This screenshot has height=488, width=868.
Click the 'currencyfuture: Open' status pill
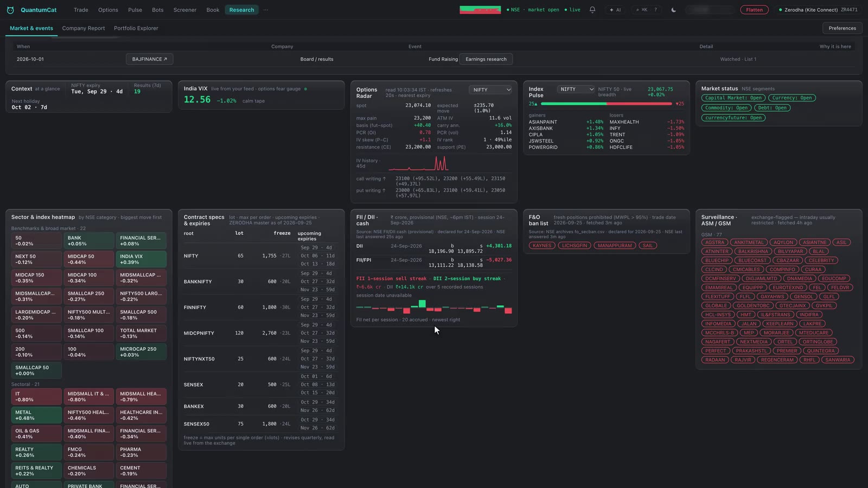(x=733, y=118)
